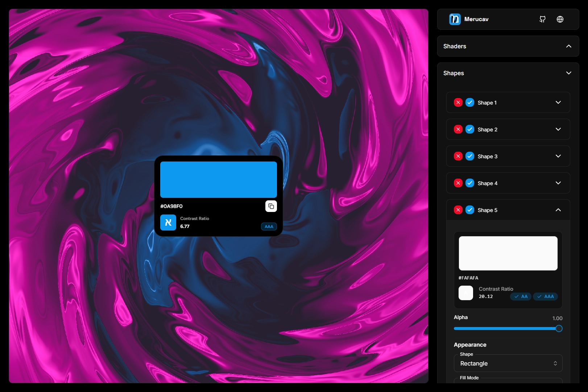The width and height of the screenshot is (588, 392).
Task: Delete Shape 5 with its red X button
Action: point(458,210)
